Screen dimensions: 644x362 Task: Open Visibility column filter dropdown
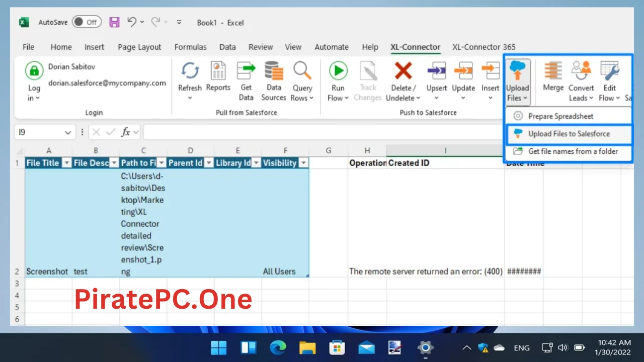303,163
